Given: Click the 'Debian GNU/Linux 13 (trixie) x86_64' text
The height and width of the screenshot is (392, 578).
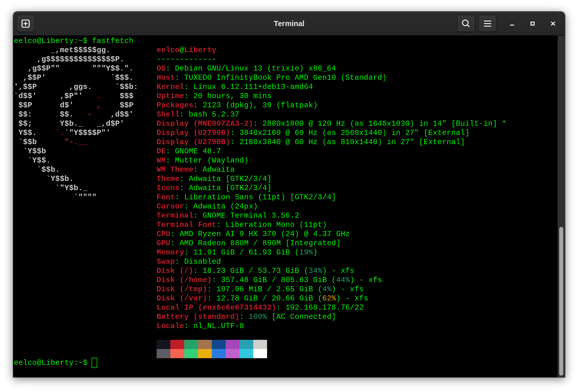Looking at the screenshot, I should pos(255,68).
